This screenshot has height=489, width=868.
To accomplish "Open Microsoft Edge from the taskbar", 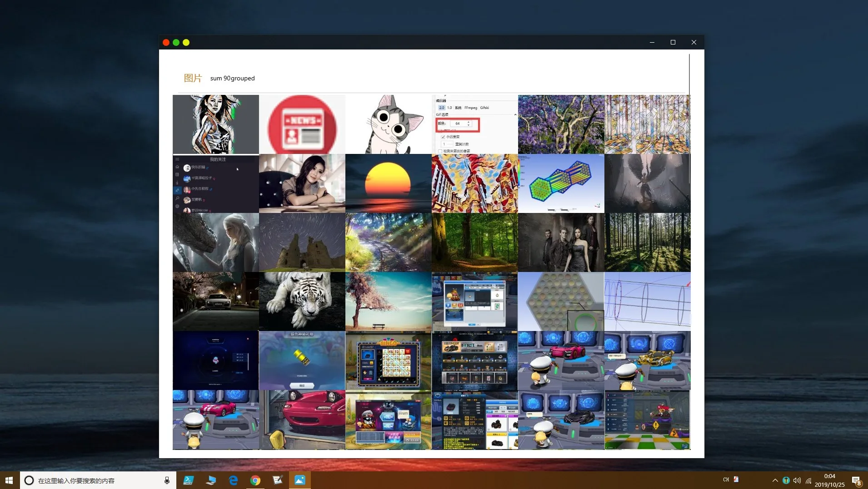I will [233, 480].
